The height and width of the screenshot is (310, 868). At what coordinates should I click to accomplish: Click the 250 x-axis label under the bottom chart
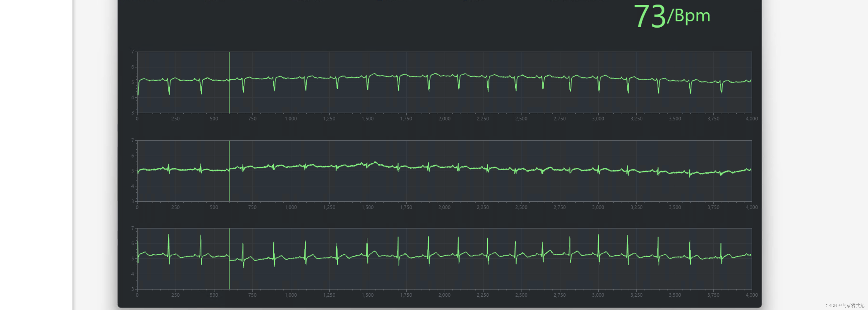pos(175,295)
